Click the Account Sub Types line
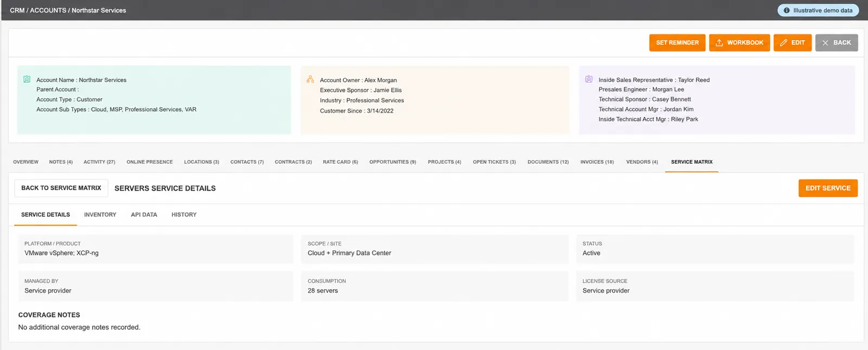Screen dimensions: 868x350 coord(116,109)
